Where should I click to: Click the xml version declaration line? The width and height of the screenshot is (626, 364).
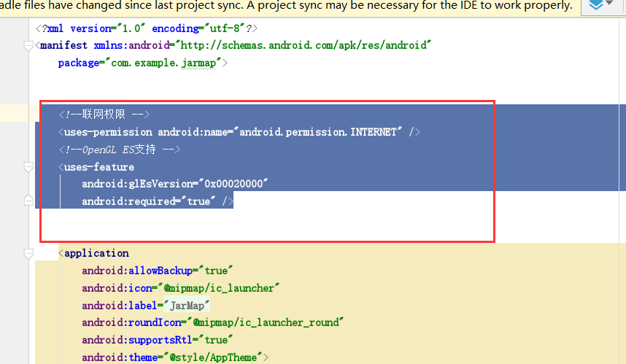tap(147, 28)
